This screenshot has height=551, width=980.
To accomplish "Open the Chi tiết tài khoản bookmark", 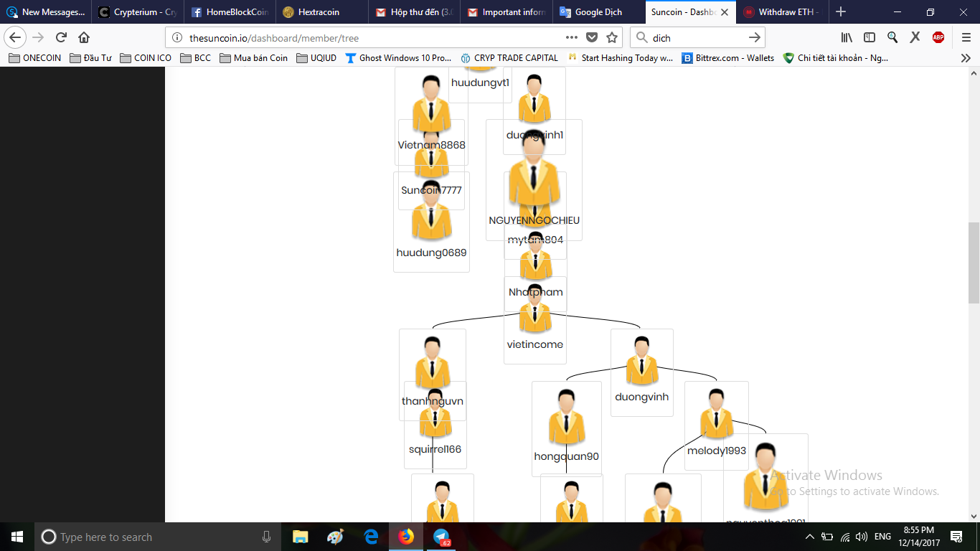I will (836, 58).
